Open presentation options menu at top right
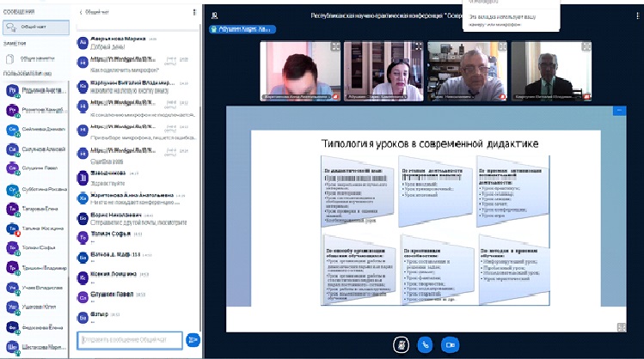The height and width of the screenshot is (359, 644). 618,111
